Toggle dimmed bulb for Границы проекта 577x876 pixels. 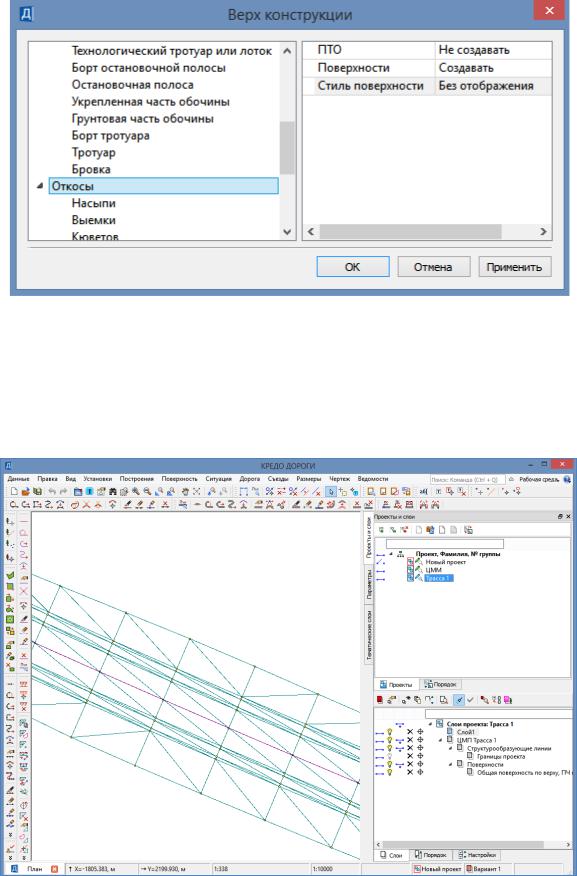coord(389,756)
